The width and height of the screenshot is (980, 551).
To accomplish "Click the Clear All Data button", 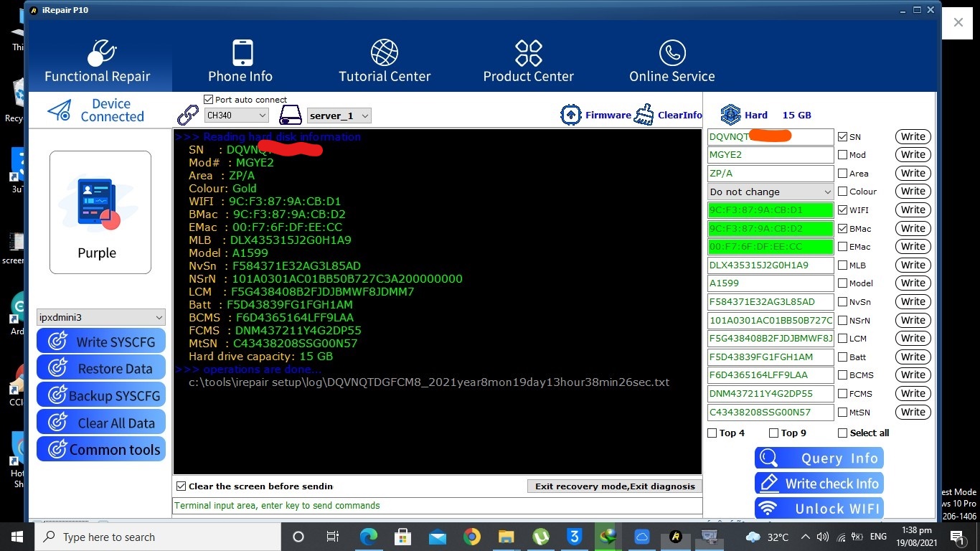I will click(x=101, y=423).
